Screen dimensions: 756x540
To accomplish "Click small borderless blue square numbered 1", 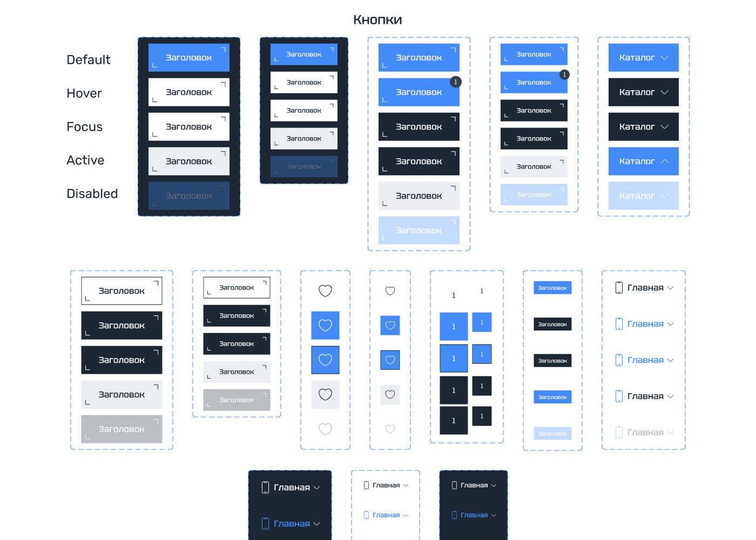I will tap(482, 322).
